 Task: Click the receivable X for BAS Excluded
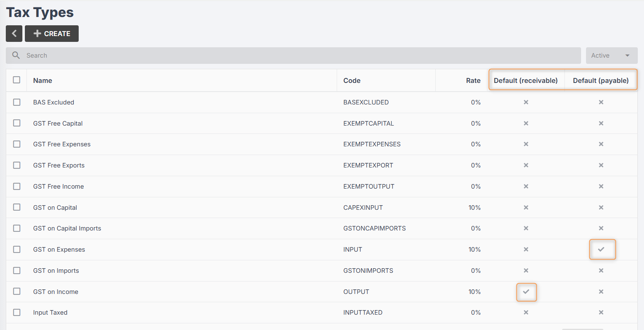pyautogui.click(x=526, y=102)
